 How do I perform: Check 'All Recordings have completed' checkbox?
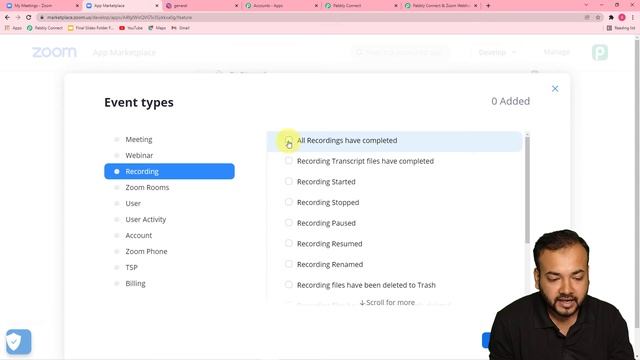[289, 140]
